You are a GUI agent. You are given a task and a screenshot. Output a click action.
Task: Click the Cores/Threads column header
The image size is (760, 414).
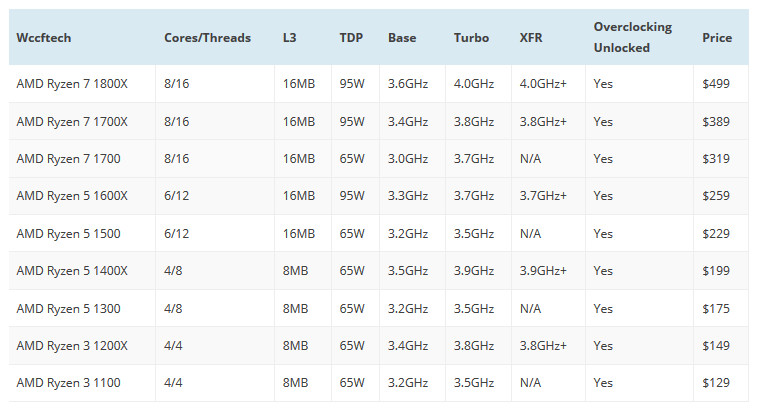pyautogui.click(x=208, y=38)
